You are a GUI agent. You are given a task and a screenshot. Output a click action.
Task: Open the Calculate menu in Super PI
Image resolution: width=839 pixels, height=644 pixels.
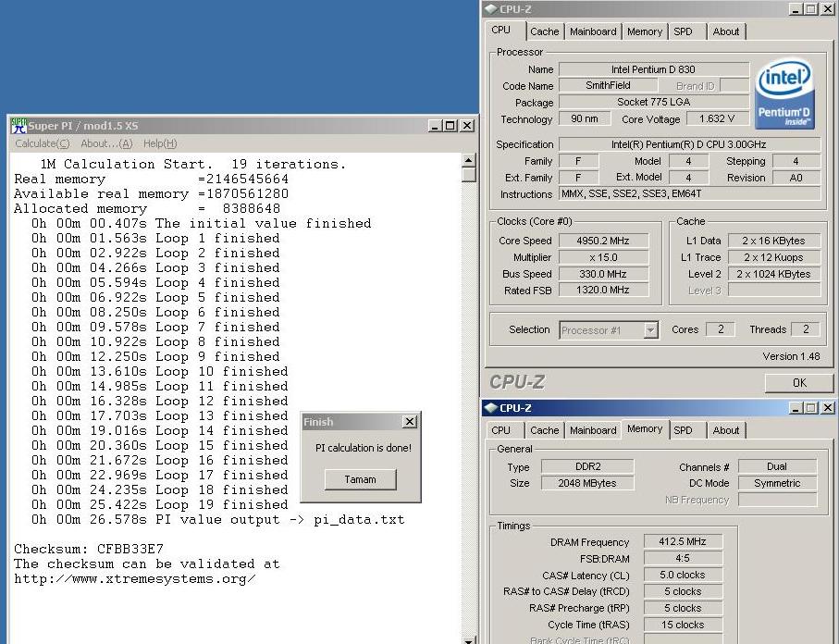coord(43,143)
